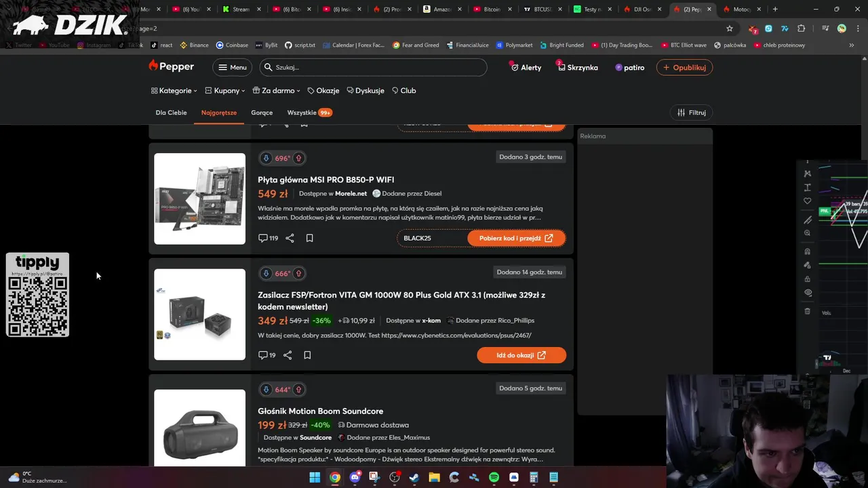Toggle heart favorites icon in TradingView sidebar
Image resolution: width=868 pixels, height=488 pixels.
pyautogui.click(x=807, y=201)
